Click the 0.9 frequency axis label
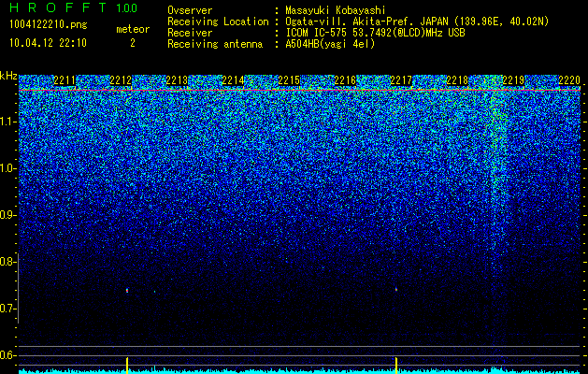This screenshot has width=588, height=374. click(x=7, y=215)
